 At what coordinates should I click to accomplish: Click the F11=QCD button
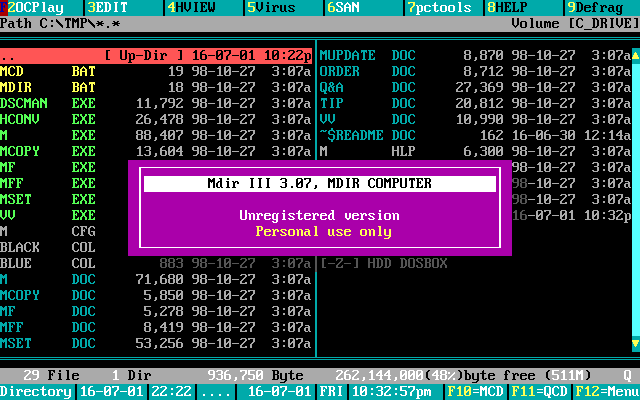tap(540, 391)
